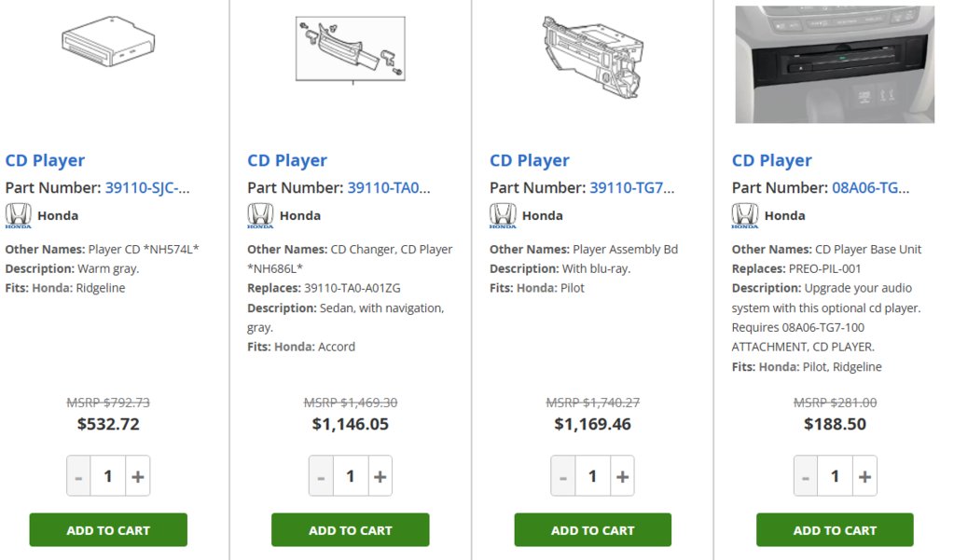The height and width of the screenshot is (560, 954).
Task: Click quantity field for $1,146.05 item
Action: 351,476
